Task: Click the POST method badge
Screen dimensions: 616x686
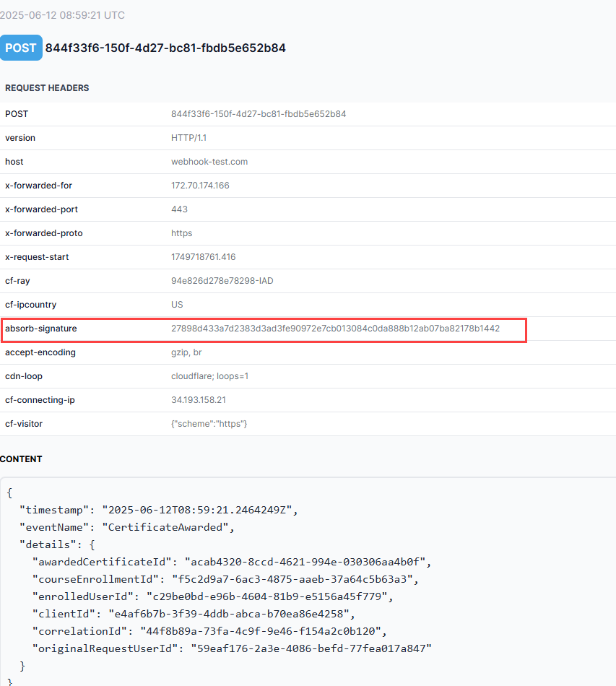Action: pos(20,47)
